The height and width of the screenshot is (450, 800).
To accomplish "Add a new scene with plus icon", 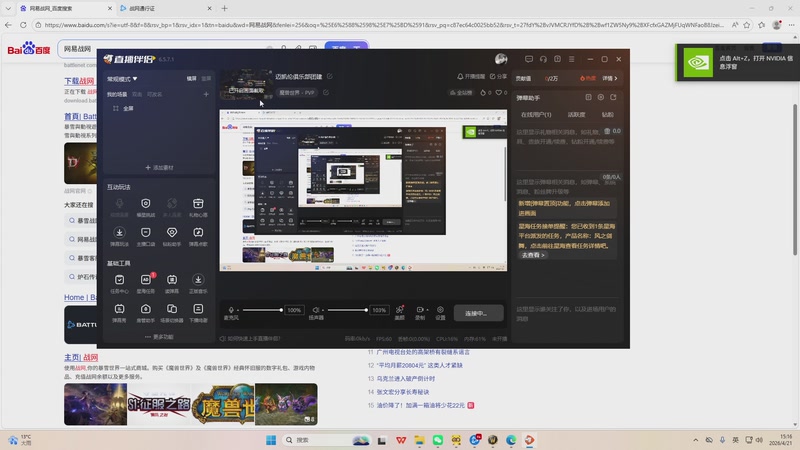I will click(x=206, y=94).
